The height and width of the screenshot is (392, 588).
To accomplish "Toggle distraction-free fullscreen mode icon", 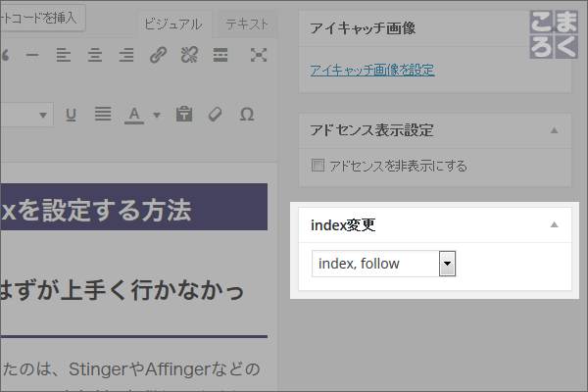I will tap(259, 55).
